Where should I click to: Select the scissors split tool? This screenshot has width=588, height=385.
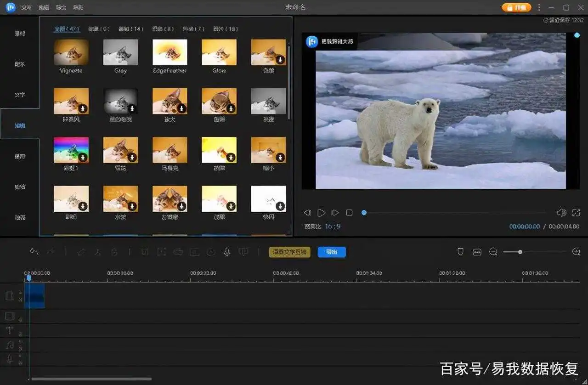click(98, 252)
